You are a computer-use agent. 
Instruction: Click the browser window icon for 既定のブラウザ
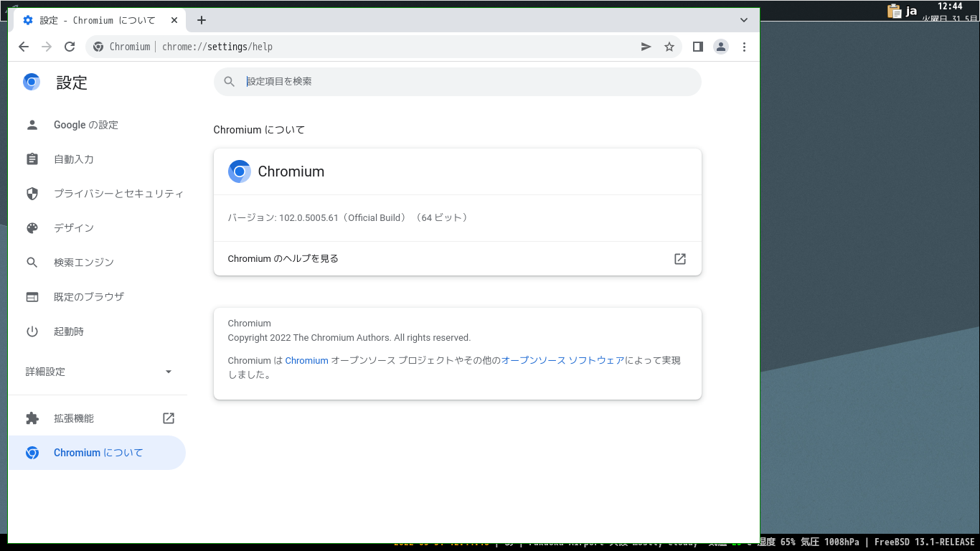(x=32, y=297)
